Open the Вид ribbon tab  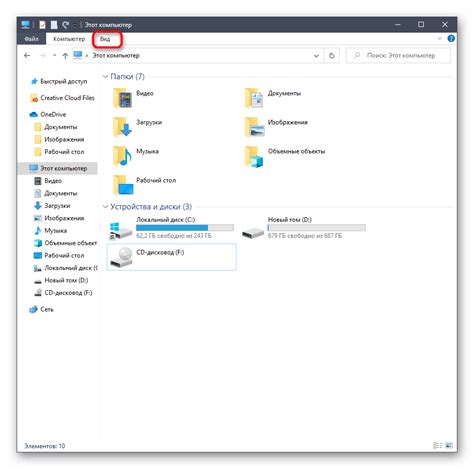pos(105,39)
